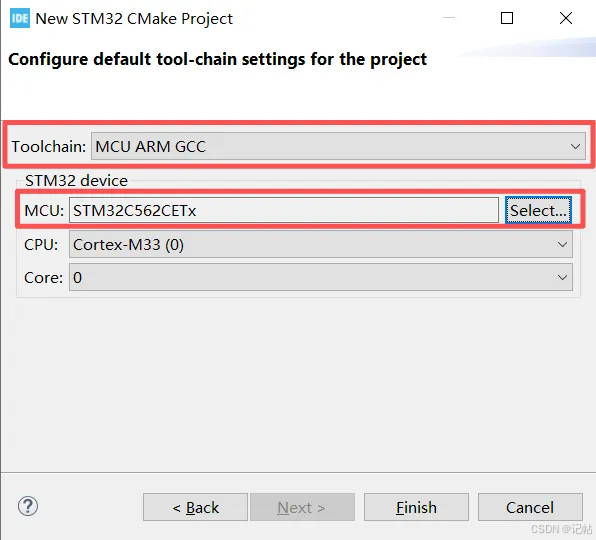The image size is (596, 540).
Task: Close the wizard with the X icon
Action: coord(566,18)
